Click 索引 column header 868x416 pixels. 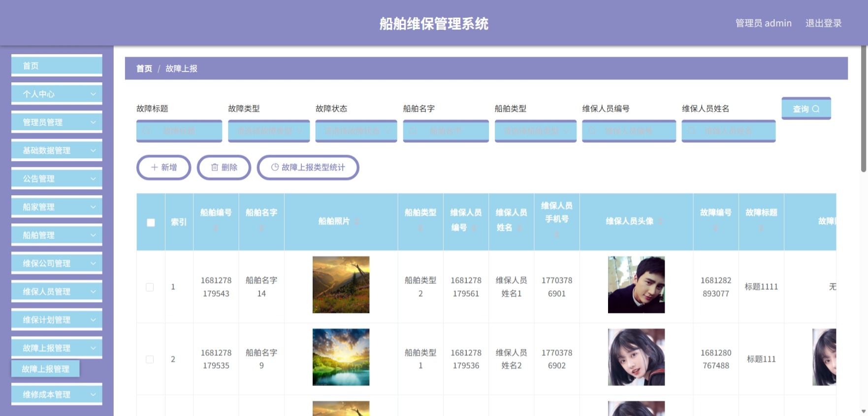(179, 222)
